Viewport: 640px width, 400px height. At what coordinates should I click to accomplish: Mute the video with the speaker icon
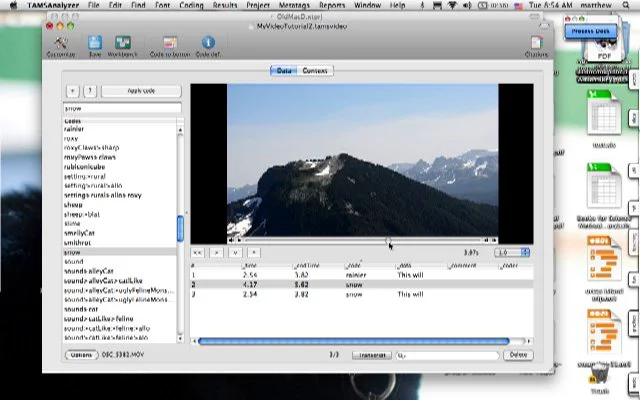231,240
